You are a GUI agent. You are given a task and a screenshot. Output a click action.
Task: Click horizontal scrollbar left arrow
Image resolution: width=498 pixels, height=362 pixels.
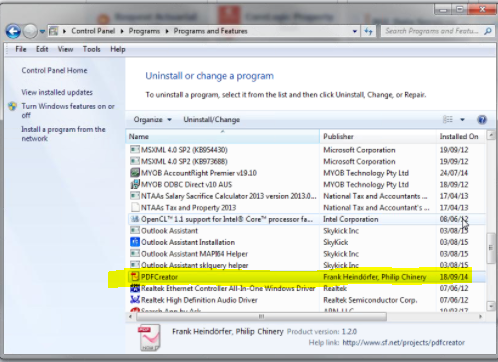130,316
